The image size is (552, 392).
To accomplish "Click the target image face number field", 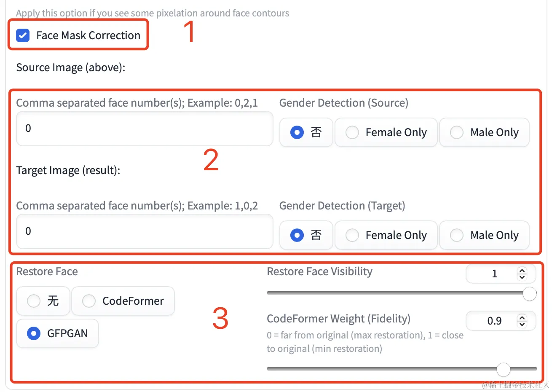I will pyautogui.click(x=145, y=231).
